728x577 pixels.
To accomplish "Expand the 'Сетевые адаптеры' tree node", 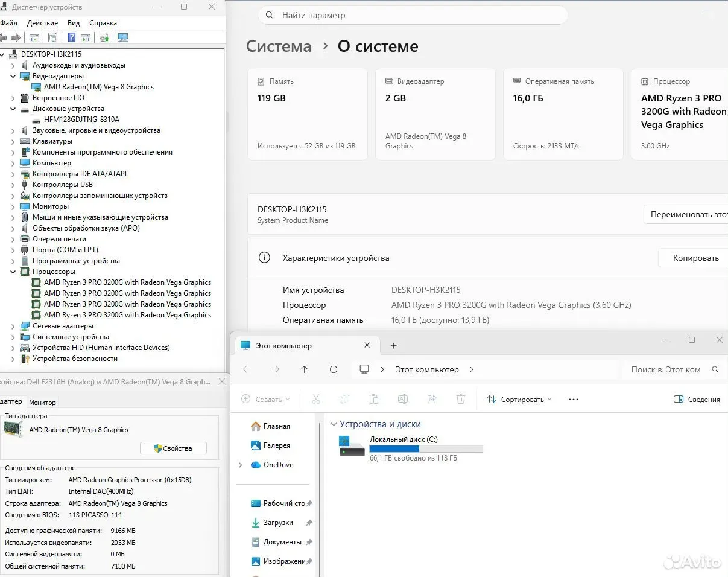I will (13, 326).
